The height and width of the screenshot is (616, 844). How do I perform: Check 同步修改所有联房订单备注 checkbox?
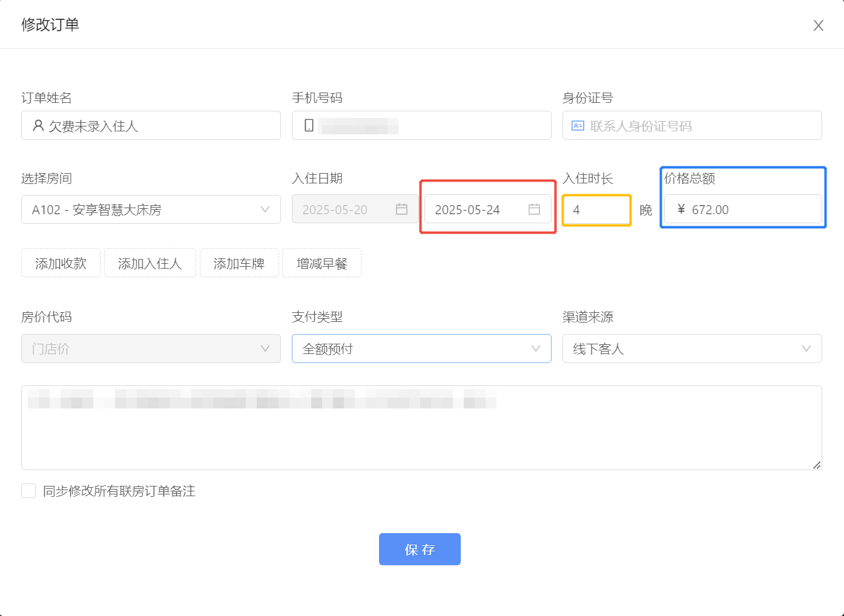28,491
